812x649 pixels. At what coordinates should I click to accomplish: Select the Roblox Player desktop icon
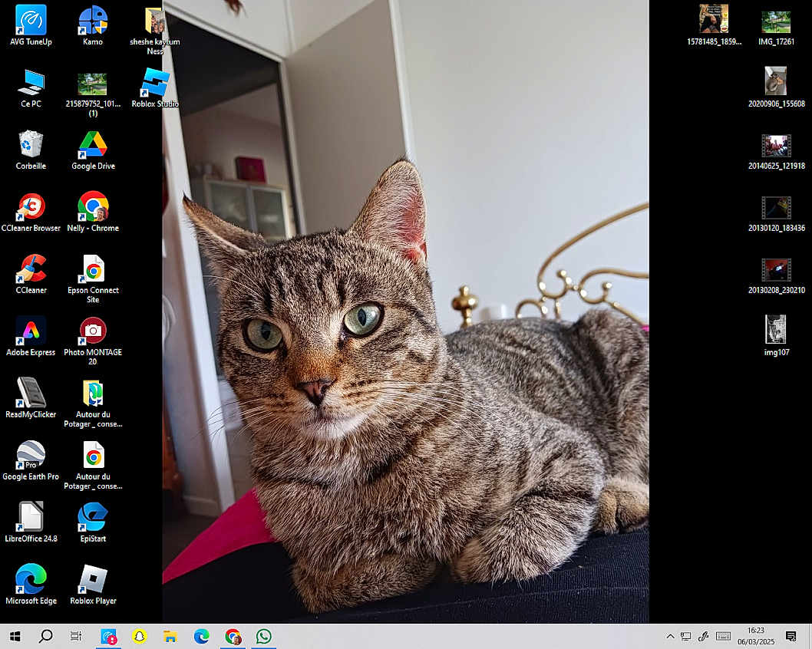pos(93,580)
